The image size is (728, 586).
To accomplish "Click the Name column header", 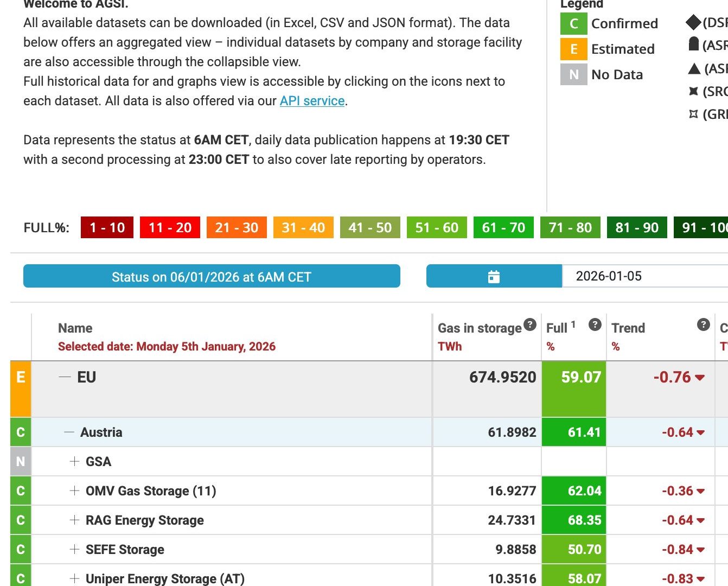I will (x=75, y=328).
